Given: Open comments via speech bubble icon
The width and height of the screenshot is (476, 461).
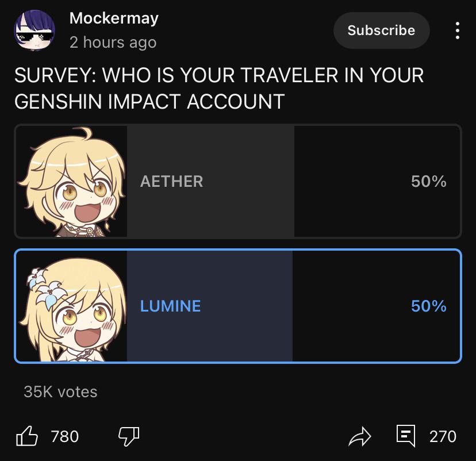Looking at the screenshot, I should click(406, 436).
